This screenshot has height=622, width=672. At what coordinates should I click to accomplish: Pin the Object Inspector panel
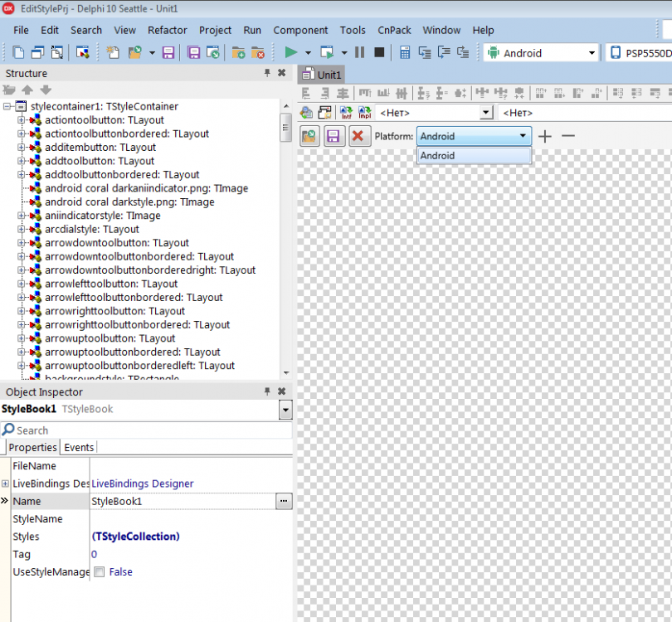pos(267,391)
